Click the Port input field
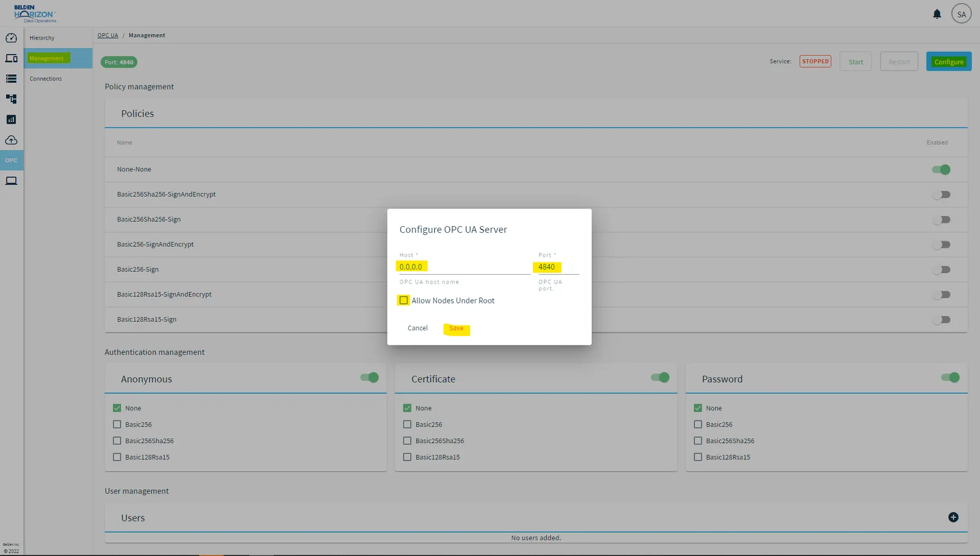 pyautogui.click(x=559, y=267)
